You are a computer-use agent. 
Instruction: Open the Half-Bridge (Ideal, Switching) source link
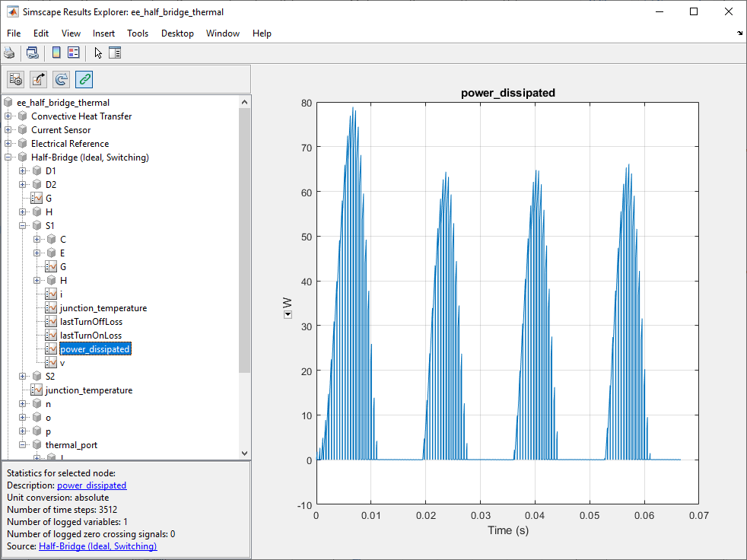(x=97, y=546)
